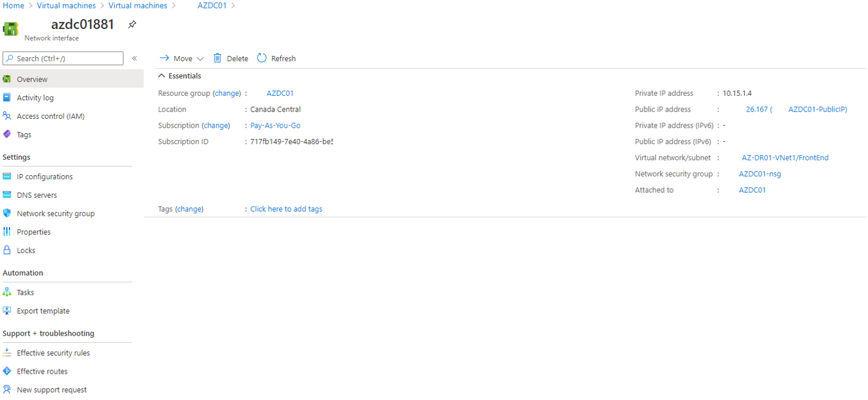Open the AZDC01-PublicIP link
The width and height of the screenshot is (868, 400).
click(818, 110)
